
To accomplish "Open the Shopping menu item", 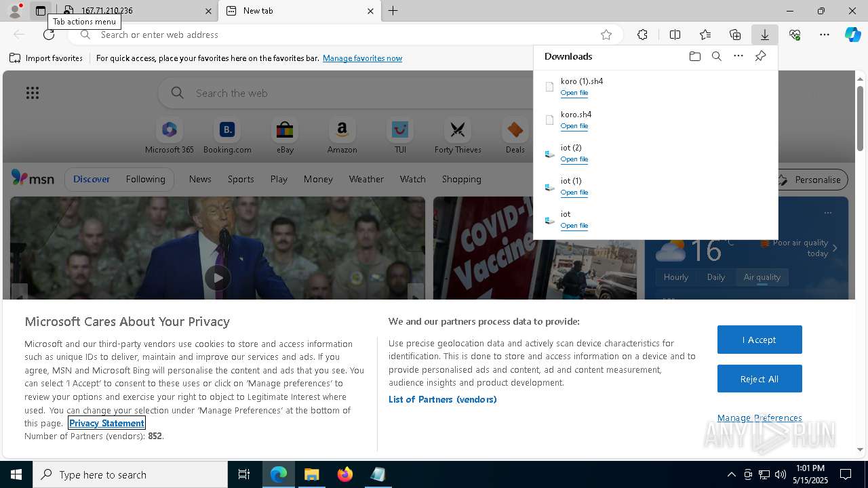I will click(461, 179).
